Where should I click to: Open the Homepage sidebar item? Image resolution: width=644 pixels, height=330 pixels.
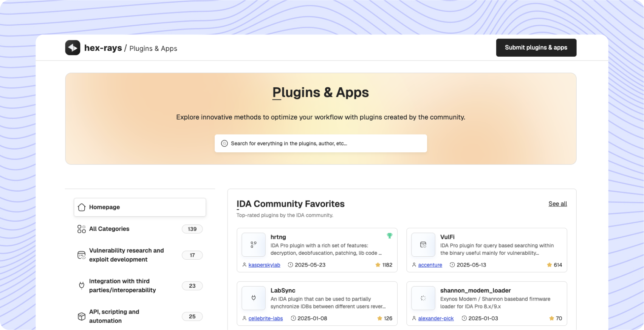click(x=139, y=207)
